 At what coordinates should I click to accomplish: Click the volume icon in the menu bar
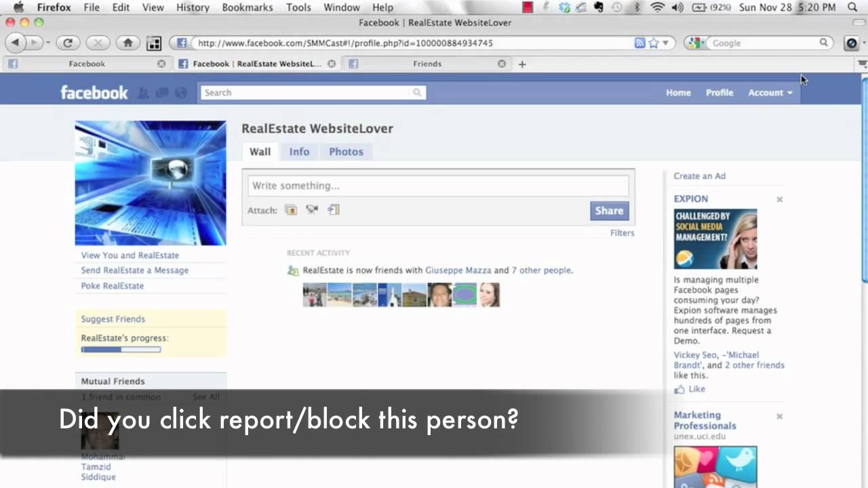[x=677, y=7]
